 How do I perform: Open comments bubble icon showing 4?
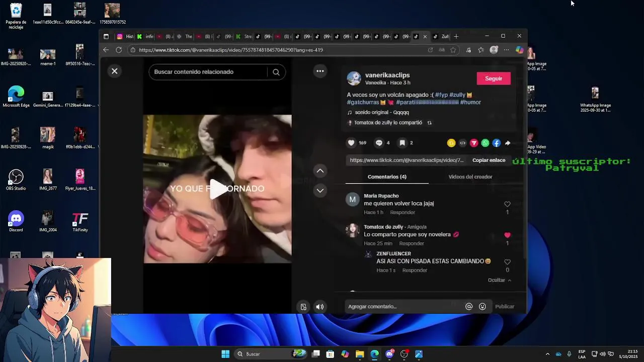coord(379,143)
